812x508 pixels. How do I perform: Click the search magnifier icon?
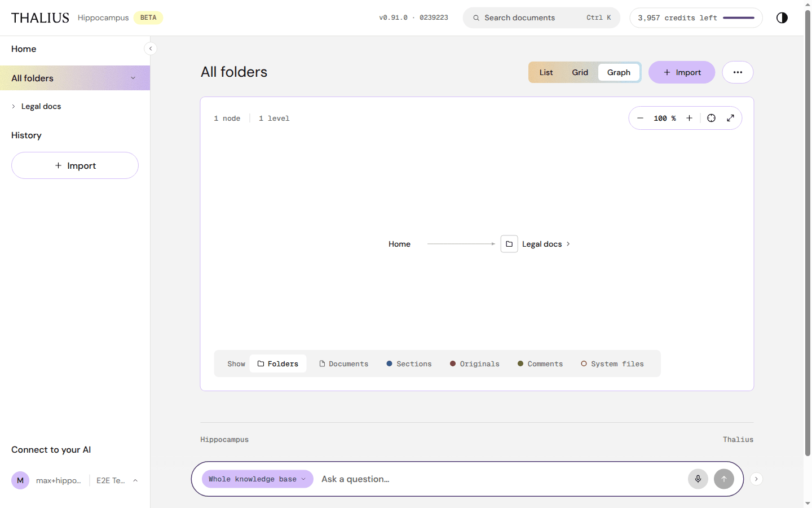coord(476,18)
